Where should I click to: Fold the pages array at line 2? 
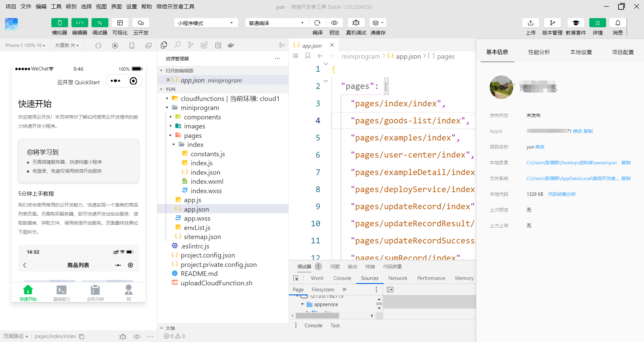[x=326, y=81]
